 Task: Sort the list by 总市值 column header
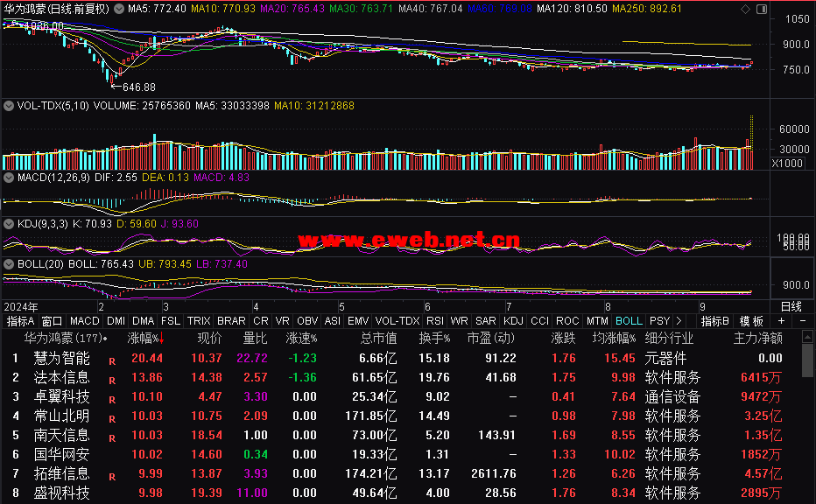tap(378, 339)
